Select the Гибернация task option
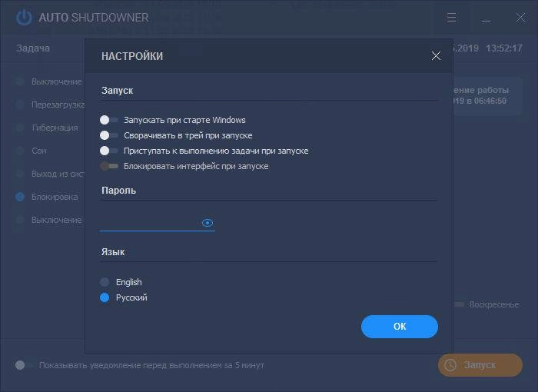Viewport: 538px width, 392px height. [x=47, y=128]
